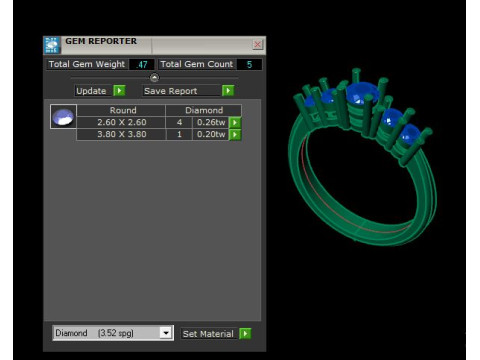480x360 pixels.
Task: Click the Total Gem Count label
Action: (x=197, y=64)
